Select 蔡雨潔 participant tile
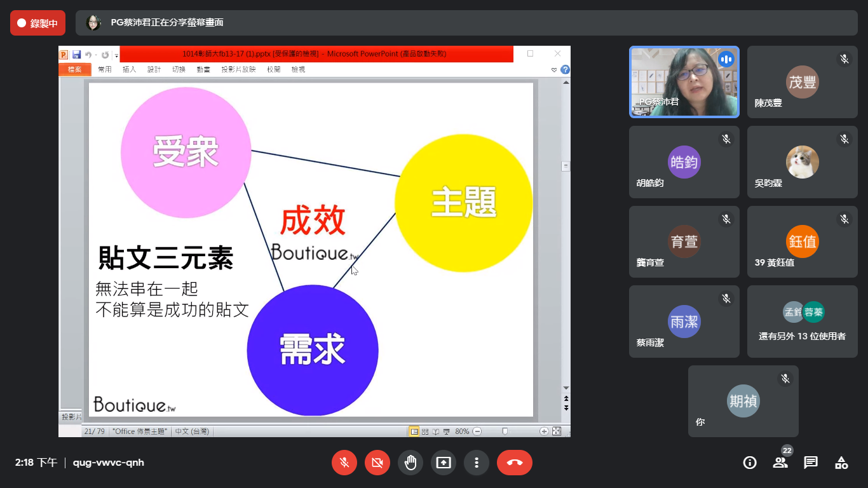Viewport: 868px width, 488px height. point(684,322)
